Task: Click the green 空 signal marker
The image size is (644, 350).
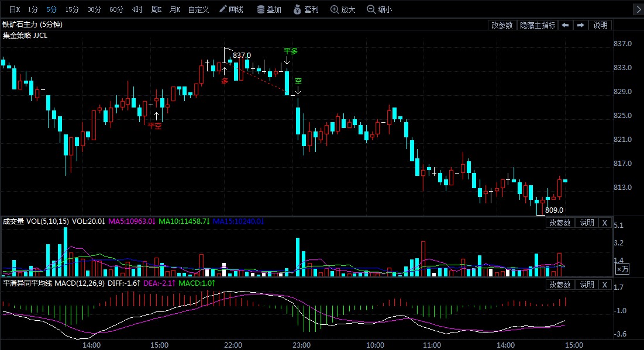Action: tap(298, 81)
